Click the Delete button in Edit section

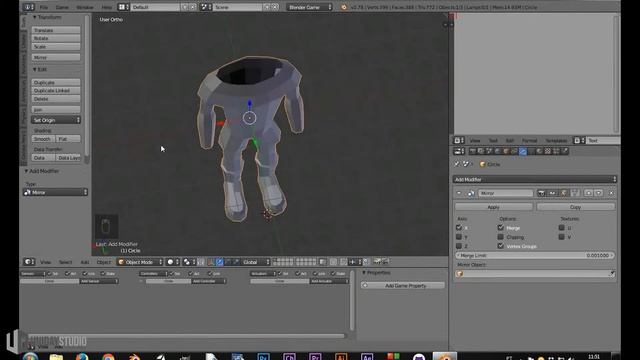pyautogui.click(x=56, y=99)
